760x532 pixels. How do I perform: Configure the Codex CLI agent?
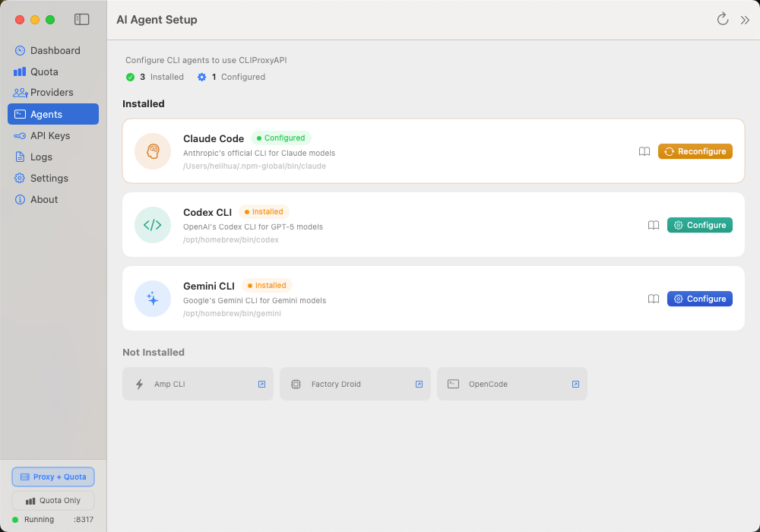[699, 225]
